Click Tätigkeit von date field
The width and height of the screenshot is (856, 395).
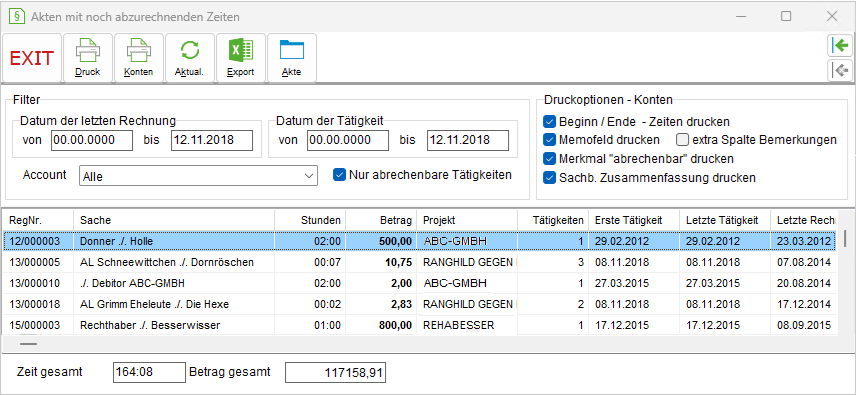point(348,140)
